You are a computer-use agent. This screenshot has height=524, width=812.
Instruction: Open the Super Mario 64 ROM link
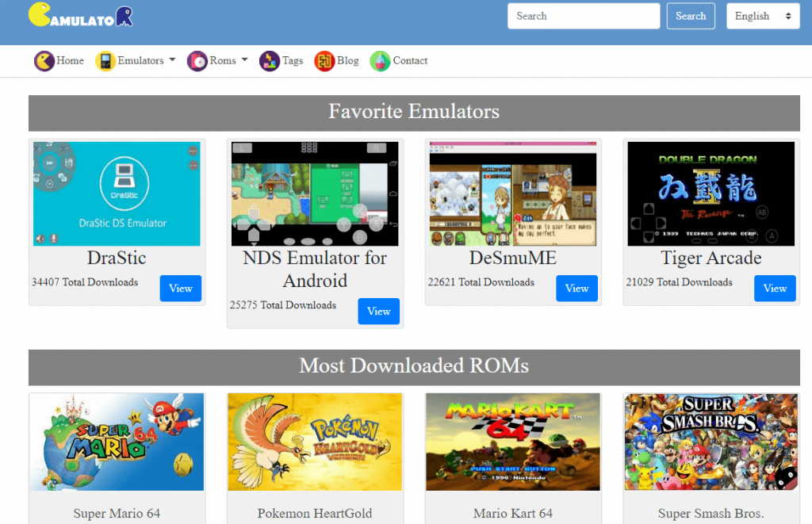pyautogui.click(x=117, y=514)
